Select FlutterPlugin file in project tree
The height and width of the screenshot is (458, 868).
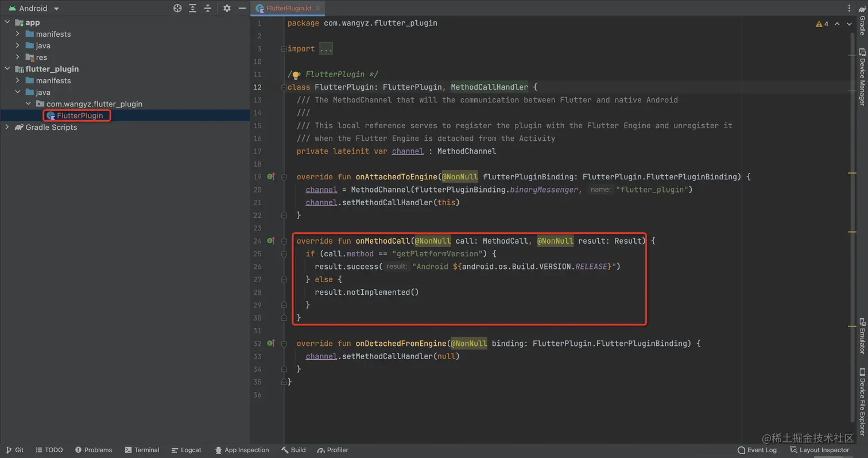(x=80, y=116)
